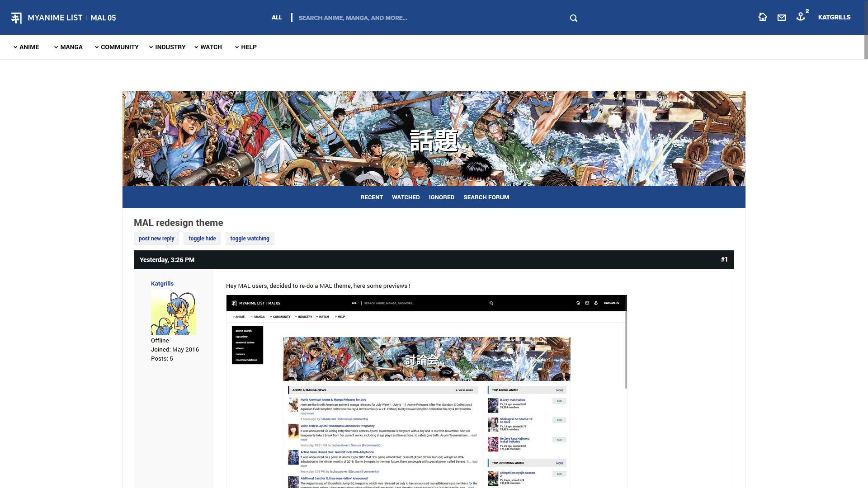Click the Yesterday, 3:26 PM timestamp
This screenshot has width=868, height=488.
tap(167, 260)
